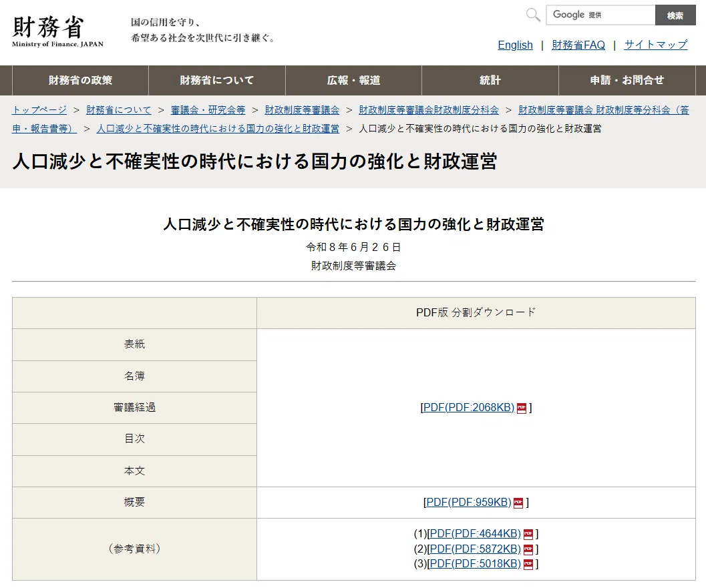
Task: Click PDF icon next to PDF:4644KB
Action: [x=528, y=535]
